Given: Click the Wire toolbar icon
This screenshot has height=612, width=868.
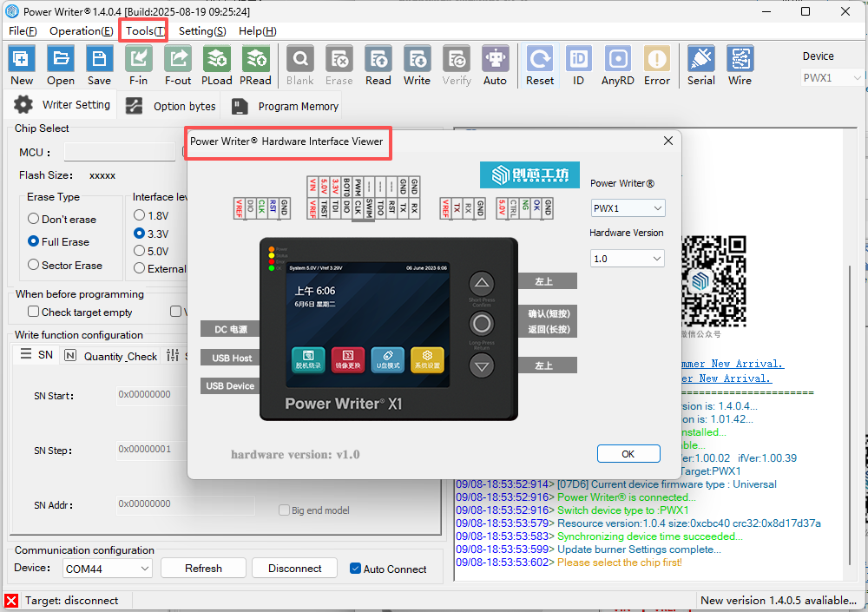Looking at the screenshot, I should point(740,59).
